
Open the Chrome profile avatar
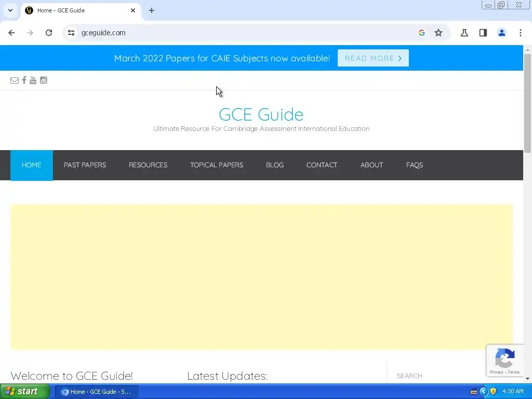tap(502, 33)
